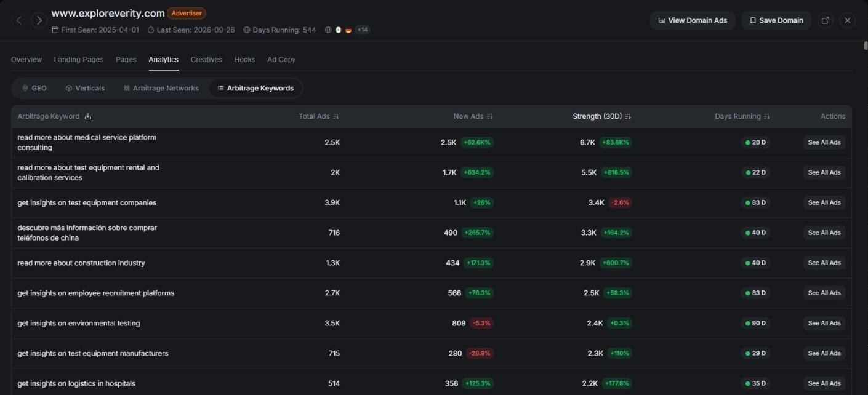Sort by Strength (30D) icon
Image resolution: width=868 pixels, height=395 pixels.
(628, 116)
